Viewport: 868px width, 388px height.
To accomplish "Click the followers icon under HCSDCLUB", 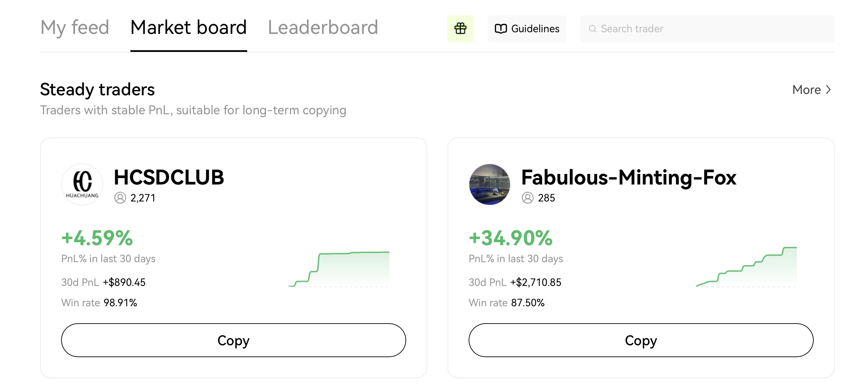I will tap(120, 198).
